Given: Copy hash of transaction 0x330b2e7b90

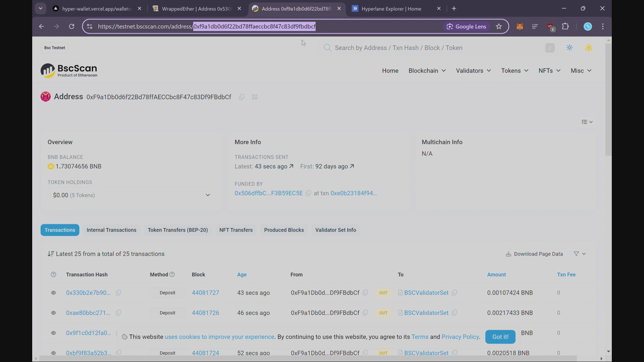Looking at the screenshot, I should [119, 293].
